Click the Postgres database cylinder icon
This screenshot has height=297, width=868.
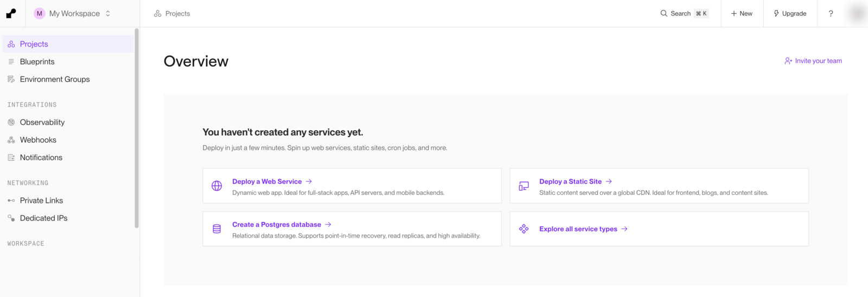[x=217, y=229]
